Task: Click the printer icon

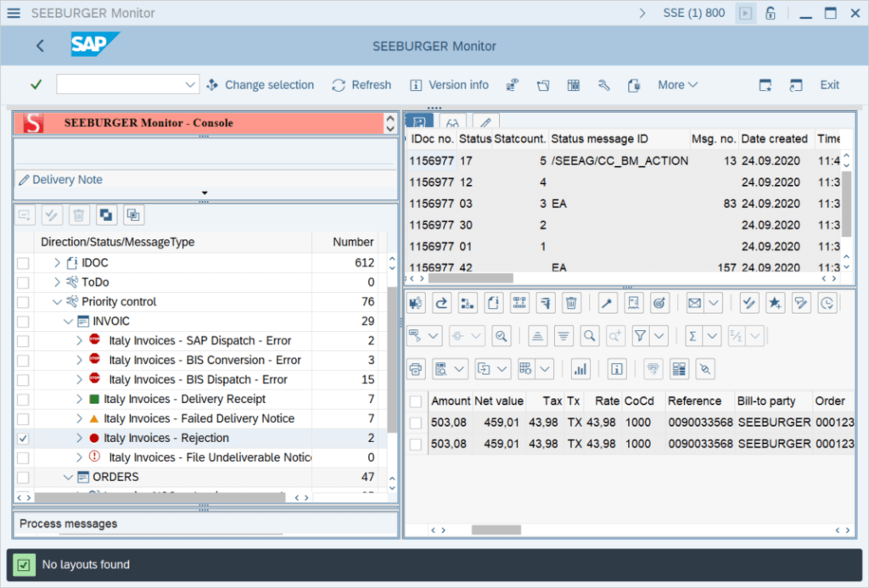Action: (x=416, y=369)
